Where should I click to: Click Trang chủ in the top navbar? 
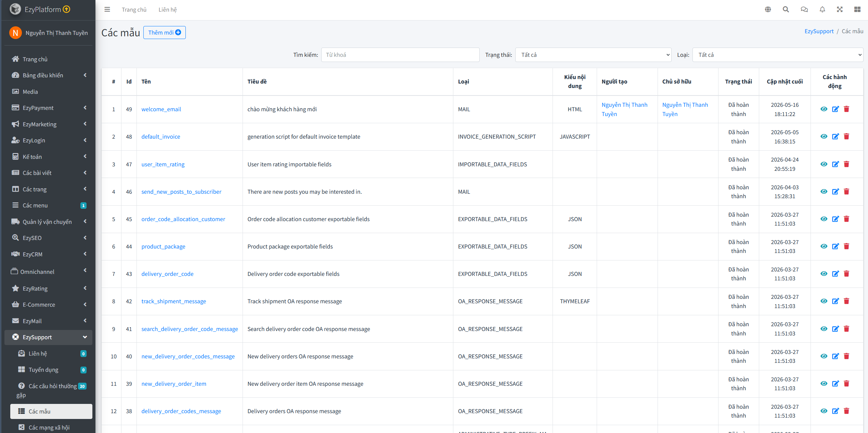click(134, 10)
